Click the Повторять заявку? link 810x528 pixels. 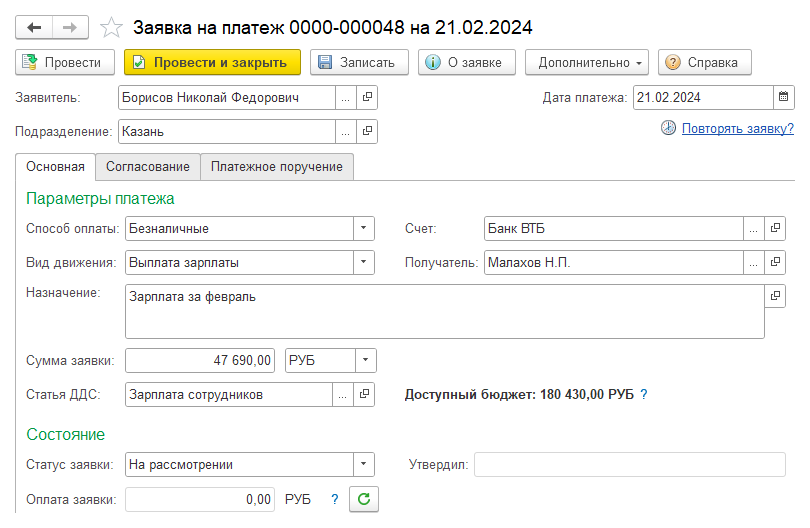[738, 129]
